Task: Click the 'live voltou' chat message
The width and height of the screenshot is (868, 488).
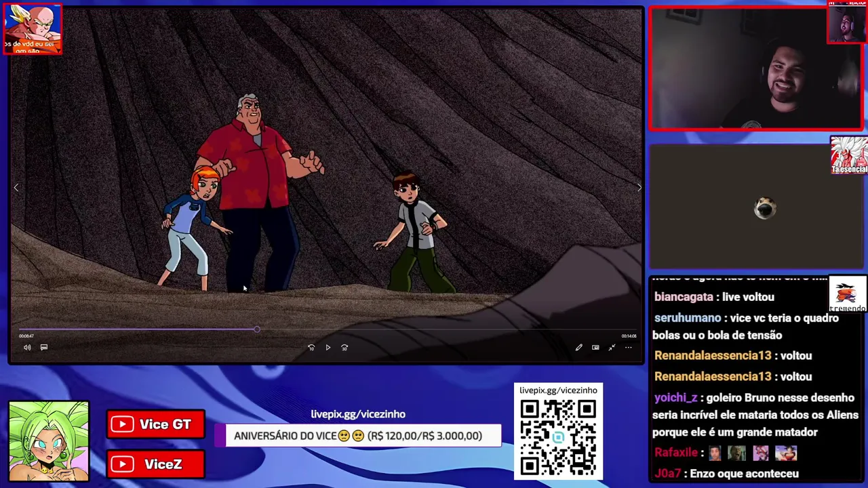Action: point(748,297)
